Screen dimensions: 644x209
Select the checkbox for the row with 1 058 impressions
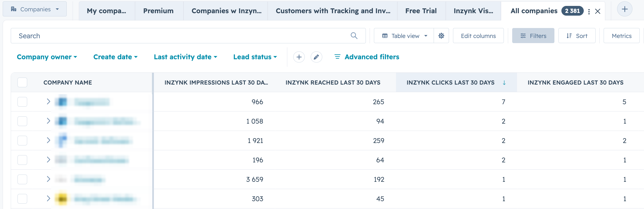click(22, 121)
